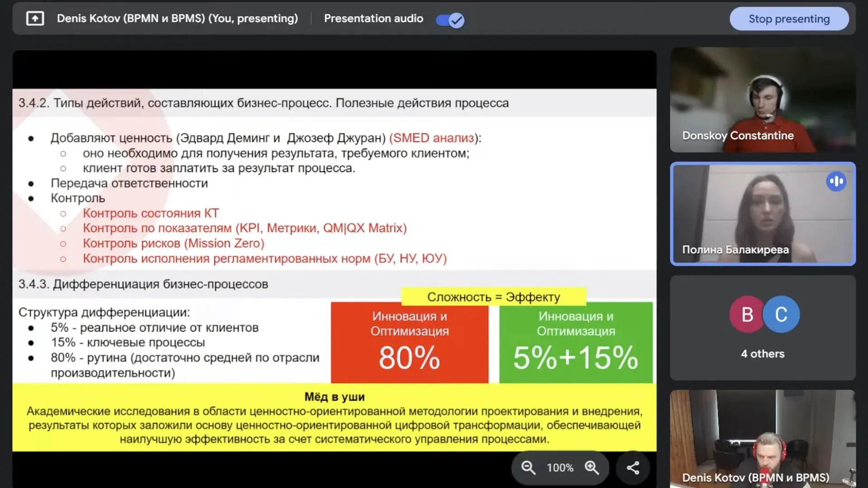The image size is (868, 488).
Task: Expand the 4 others participants list
Action: coord(763,354)
